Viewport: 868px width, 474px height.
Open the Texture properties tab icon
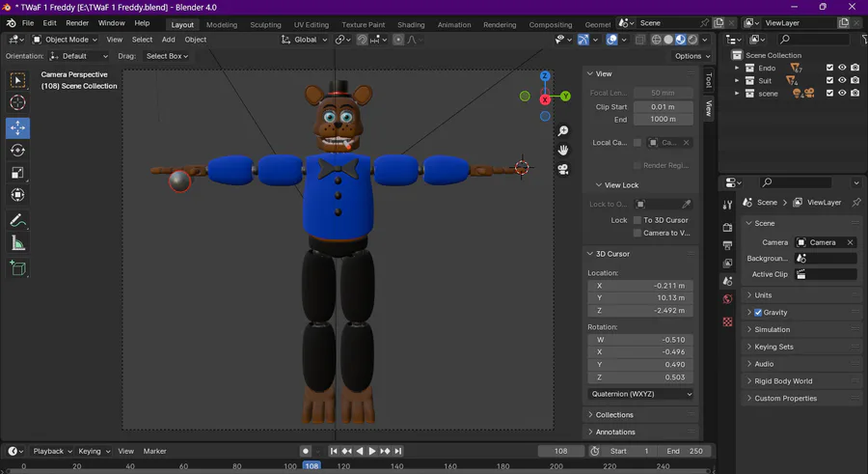pyautogui.click(x=727, y=322)
